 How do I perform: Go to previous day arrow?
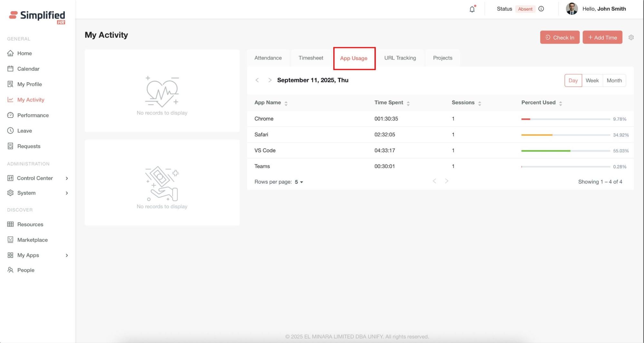pyautogui.click(x=257, y=80)
